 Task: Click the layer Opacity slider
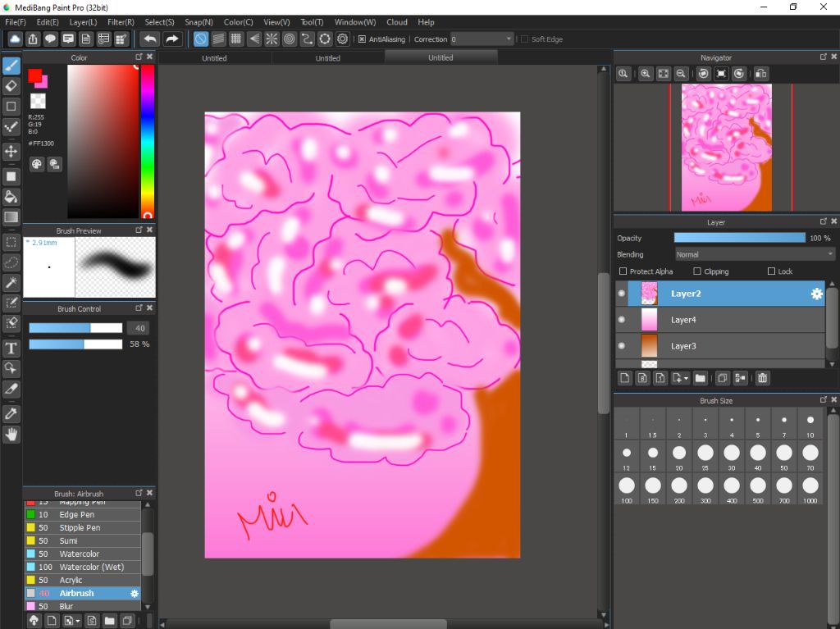pos(739,238)
